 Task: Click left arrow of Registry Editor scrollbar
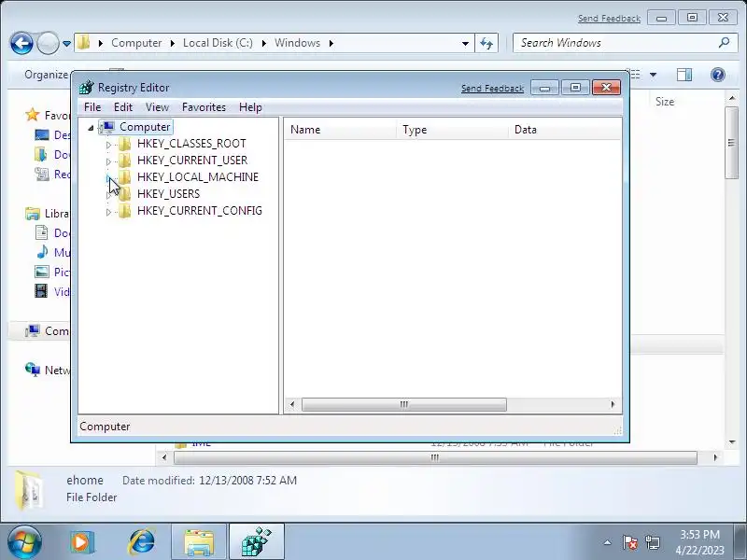pos(292,405)
